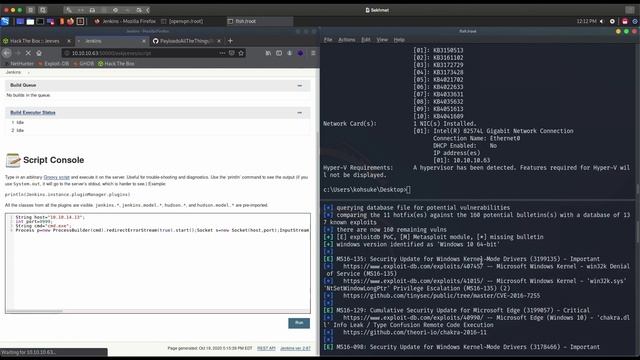The width and height of the screenshot is (640, 360).
Task: Stop loading the page in Firefox
Action: coord(28,53)
